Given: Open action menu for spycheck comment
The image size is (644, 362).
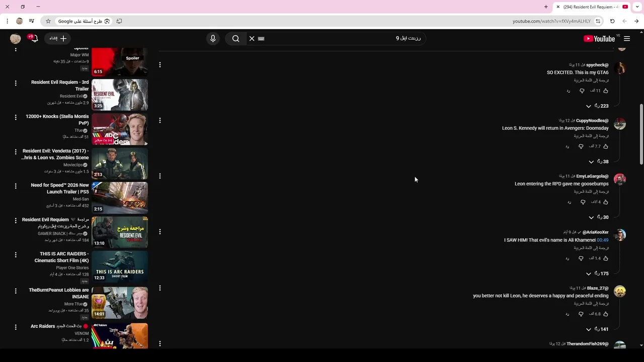Looking at the screenshot, I should 160,65.
